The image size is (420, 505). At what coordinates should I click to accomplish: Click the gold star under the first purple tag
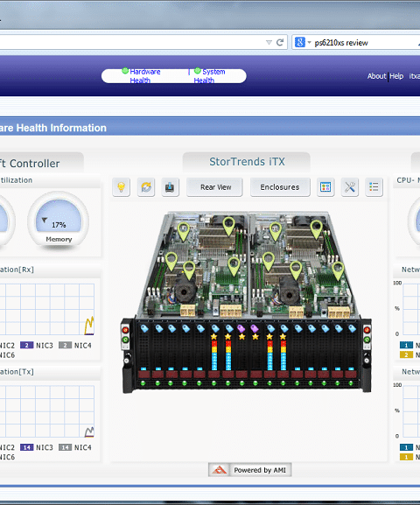coord(241,337)
